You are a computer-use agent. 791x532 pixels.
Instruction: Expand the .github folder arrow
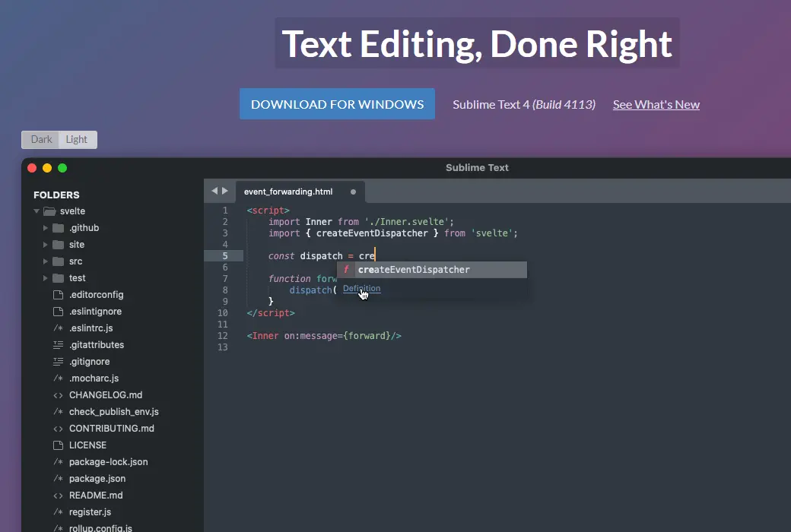(46, 228)
